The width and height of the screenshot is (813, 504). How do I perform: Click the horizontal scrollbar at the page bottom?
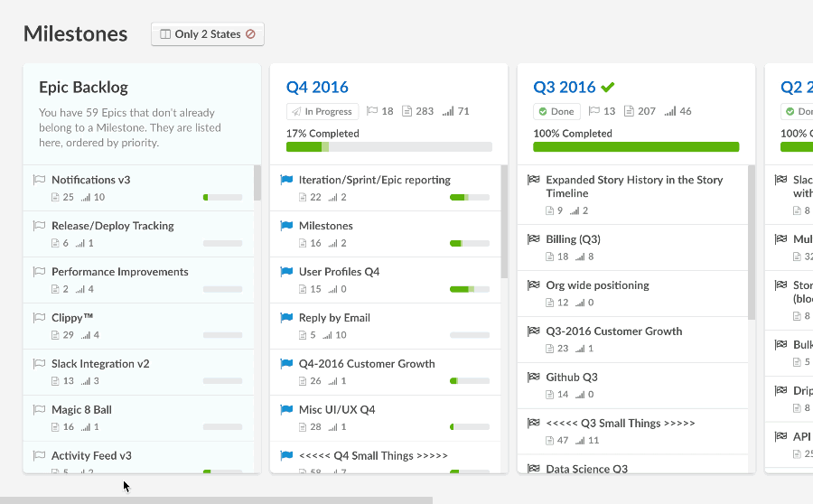tap(216, 499)
